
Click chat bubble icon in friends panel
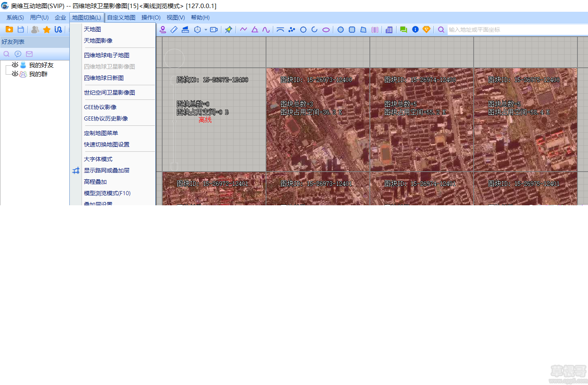[x=18, y=54]
